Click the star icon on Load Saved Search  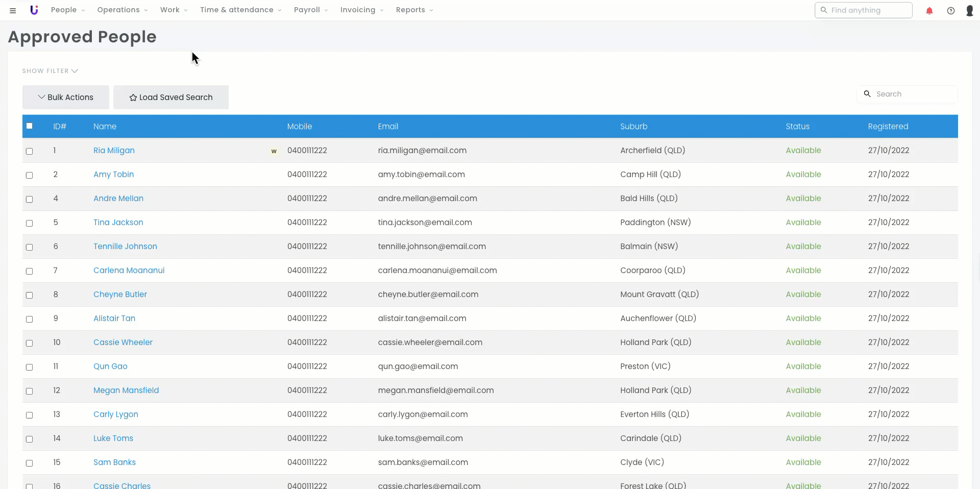133,97
